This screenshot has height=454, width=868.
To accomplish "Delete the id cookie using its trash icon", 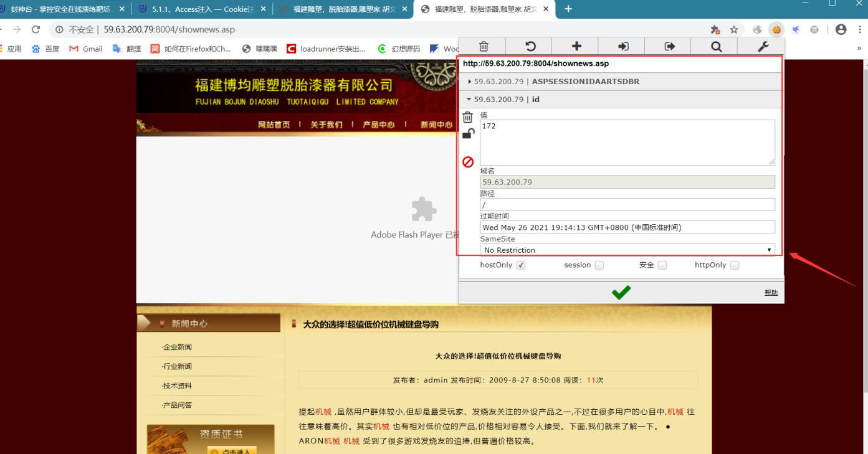I will point(468,116).
